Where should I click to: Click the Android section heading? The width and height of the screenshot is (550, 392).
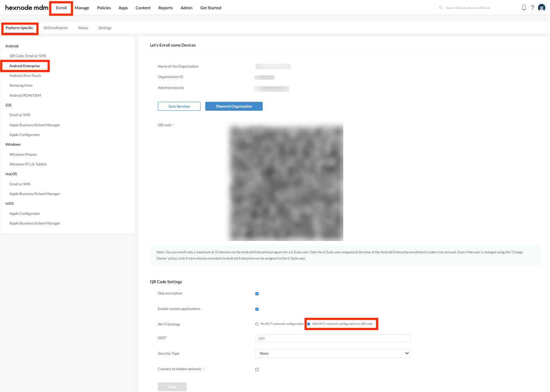pyautogui.click(x=12, y=46)
